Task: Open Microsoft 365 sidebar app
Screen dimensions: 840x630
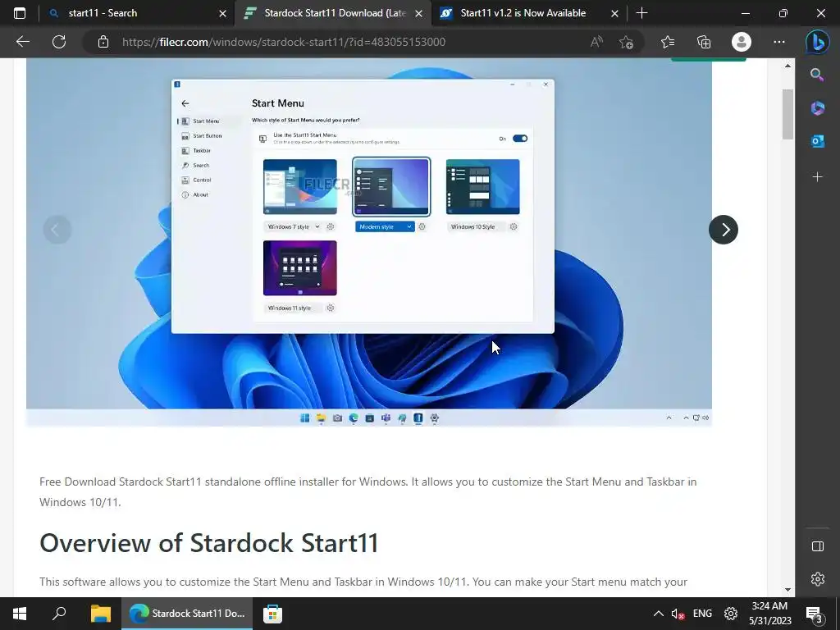Action: click(x=817, y=107)
